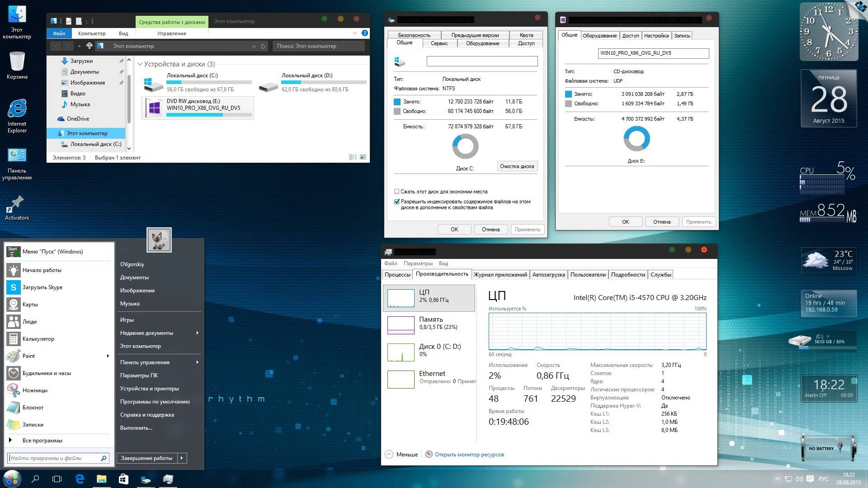The width and height of the screenshot is (868, 488).
Task: Switch to the Explorer large icons view button
Action: (x=363, y=157)
